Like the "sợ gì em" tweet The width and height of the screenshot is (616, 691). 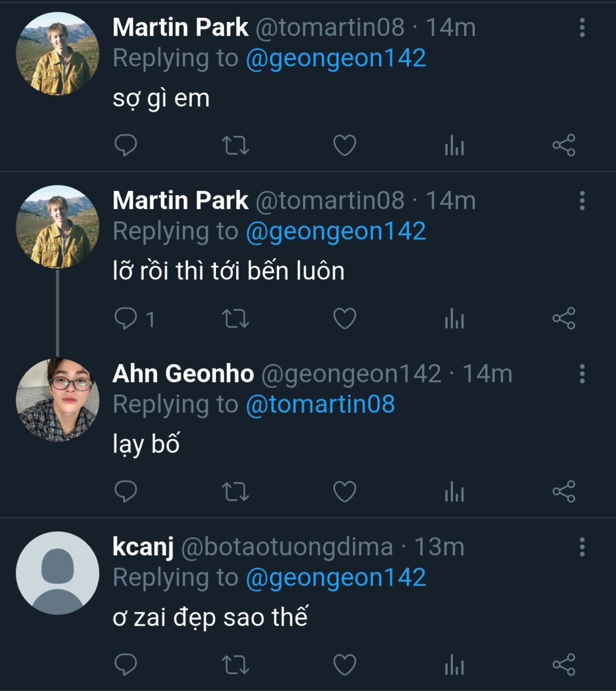coord(344,145)
